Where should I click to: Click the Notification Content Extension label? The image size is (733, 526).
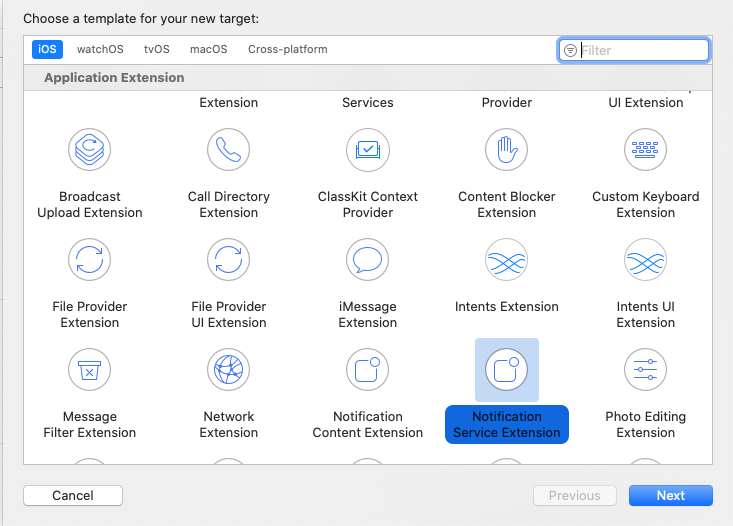tap(368, 424)
